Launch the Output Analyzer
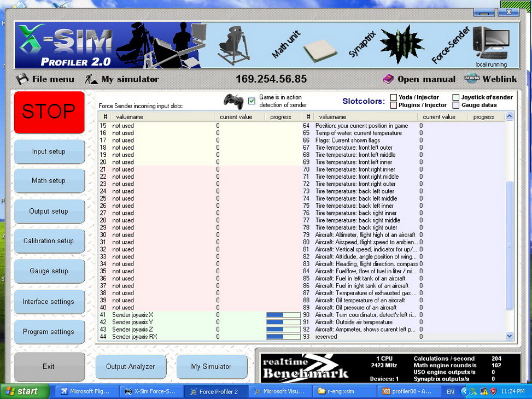The height and width of the screenshot is (399, 532). coord(131,367)
